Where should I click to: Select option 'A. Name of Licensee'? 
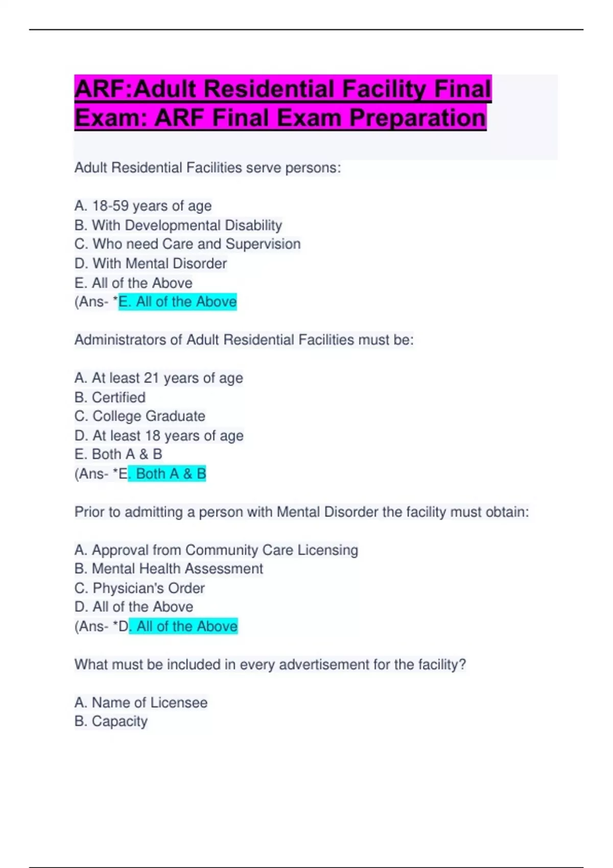pos(141,703)
